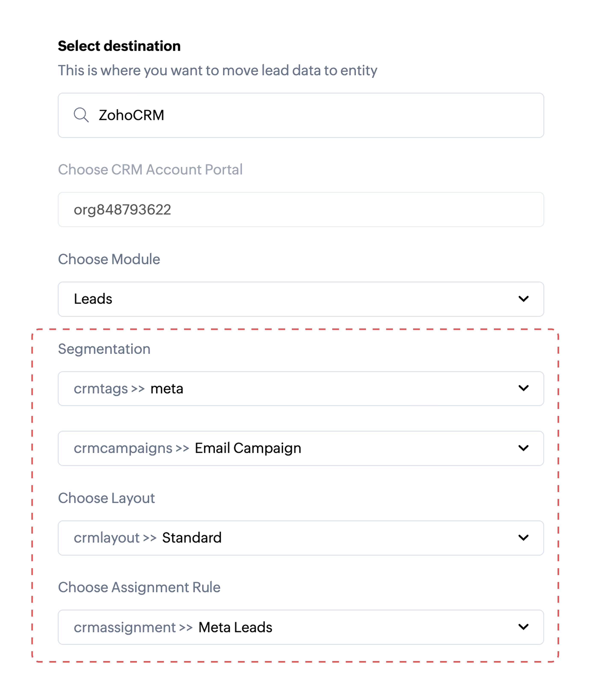Click the Select destination heading
Screen dimensions: 616x682
click(x=119, y=46)
